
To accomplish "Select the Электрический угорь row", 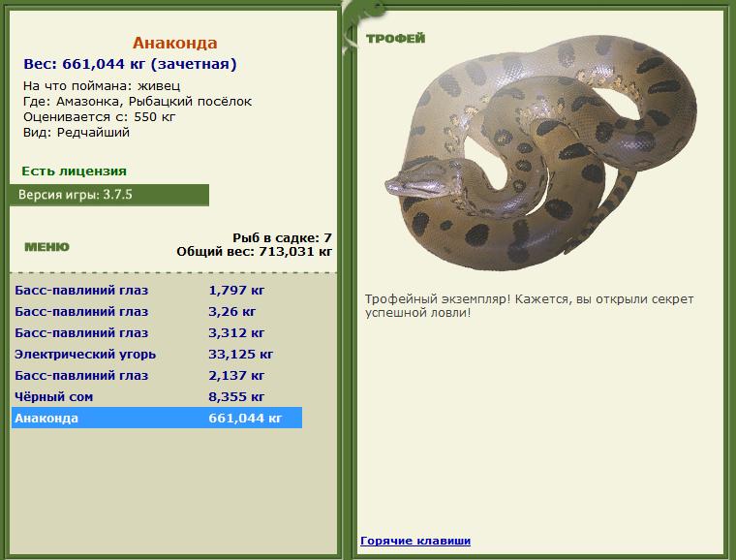I will pos(157,354).
